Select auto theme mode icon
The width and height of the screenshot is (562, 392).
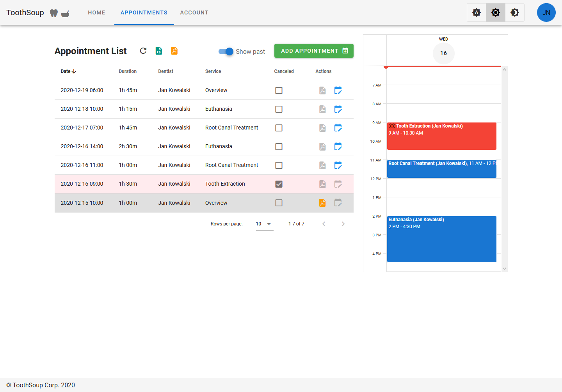(x=477, y=12)
